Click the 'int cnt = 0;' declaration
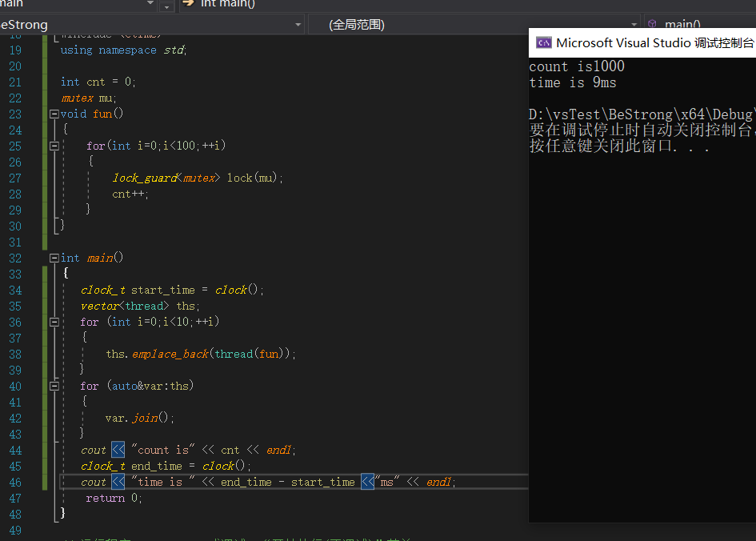Screen dimensions: 756x541 pyautogui.click(x=98, y=82)
